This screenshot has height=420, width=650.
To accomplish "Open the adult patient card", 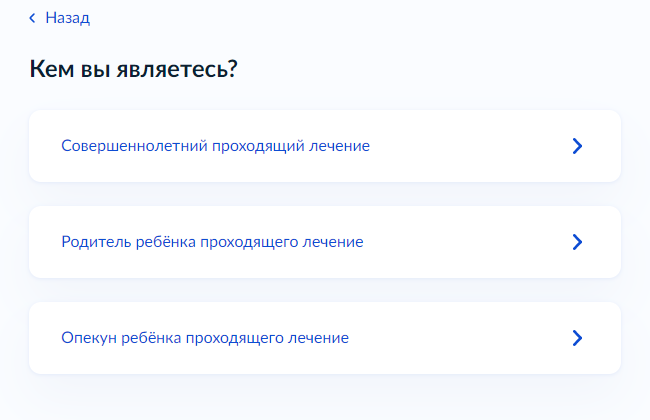I will pyautogui.click(x=324, y=146).
